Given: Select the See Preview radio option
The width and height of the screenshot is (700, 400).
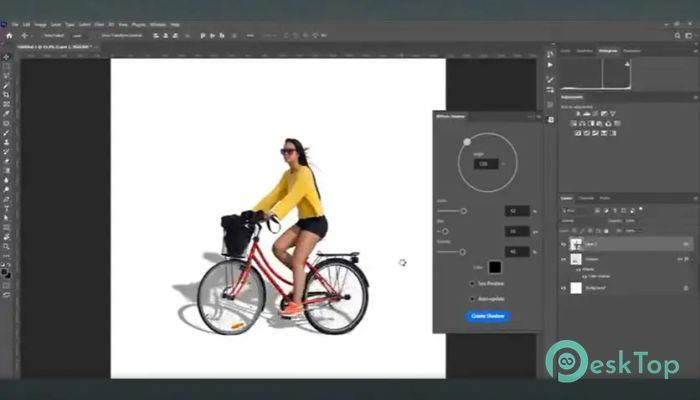Looking at the screenshot, I should pos(471,283).
